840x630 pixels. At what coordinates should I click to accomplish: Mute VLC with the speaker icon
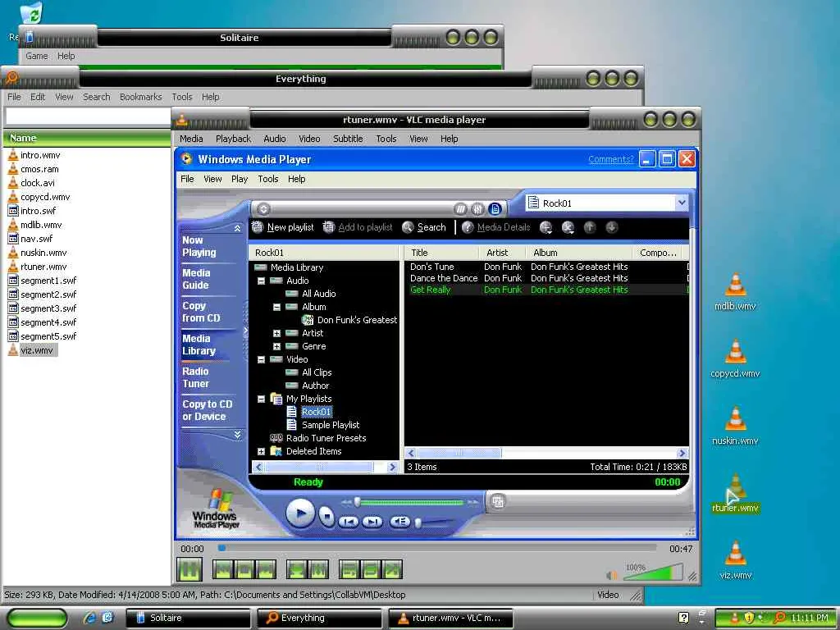[612, 575]
